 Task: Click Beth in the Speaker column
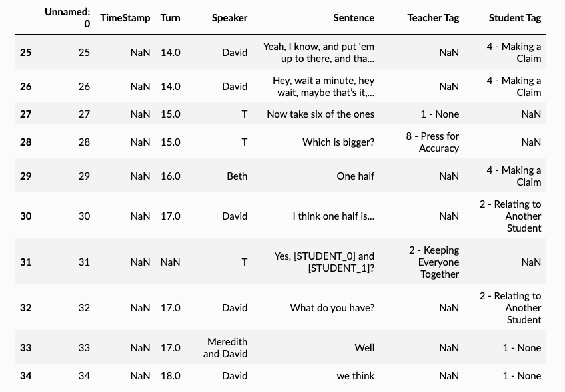(x=237, y=176)
